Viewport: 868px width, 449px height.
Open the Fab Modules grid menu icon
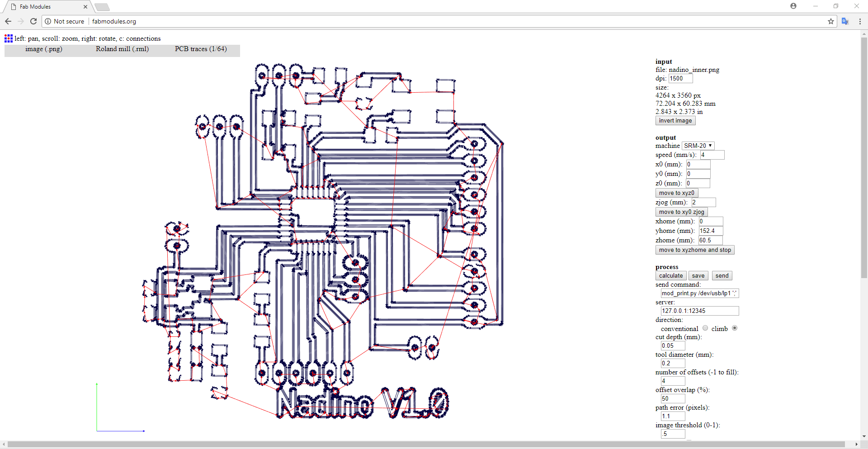point(9,38)
